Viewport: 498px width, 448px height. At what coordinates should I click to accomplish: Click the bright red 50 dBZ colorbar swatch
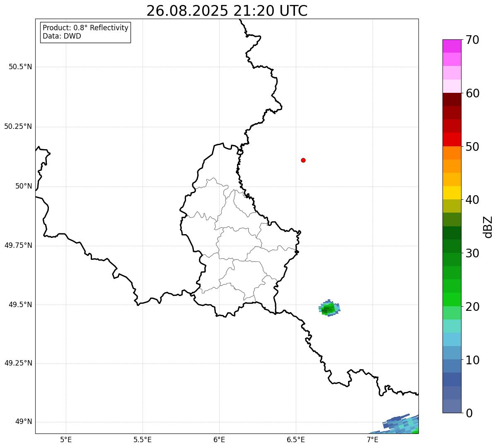point(452,139)
